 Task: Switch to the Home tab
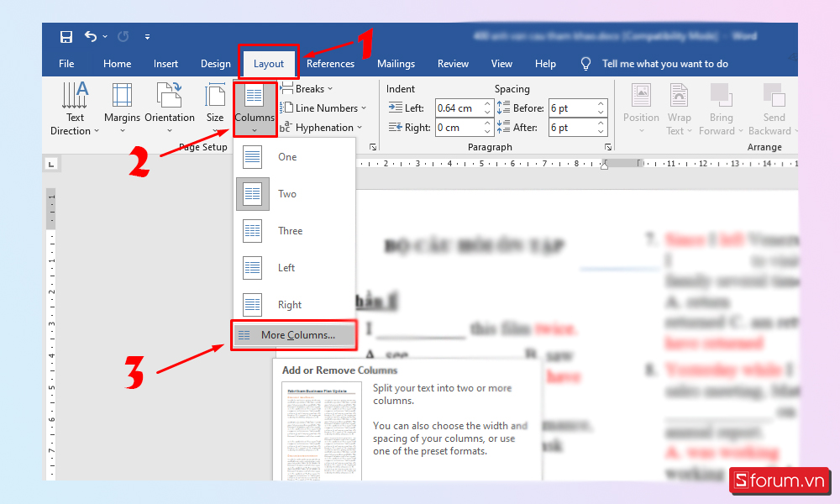[x=117, y=64]
